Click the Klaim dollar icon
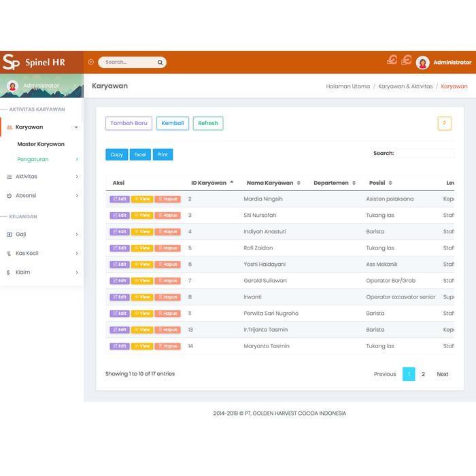The image size is (476, 476). [x=8, y=273]
